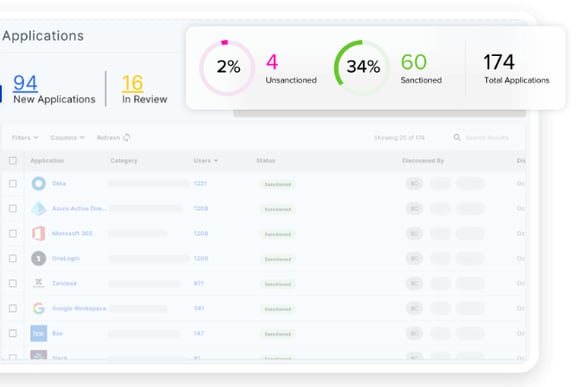Viewport: 581px width, 387px height.
Task: Select the Azure Active Directory pyramid icon
Action: 39,208
